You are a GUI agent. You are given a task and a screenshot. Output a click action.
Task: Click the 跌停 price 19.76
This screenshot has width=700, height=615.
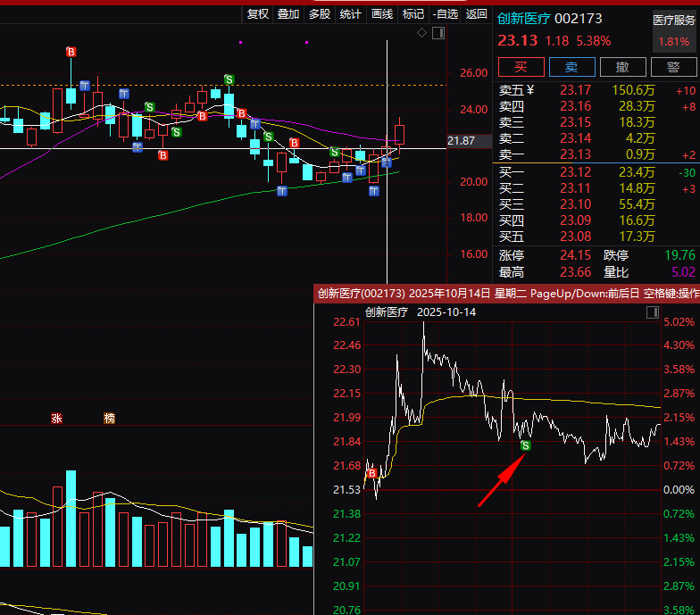[x=680, y=255]
